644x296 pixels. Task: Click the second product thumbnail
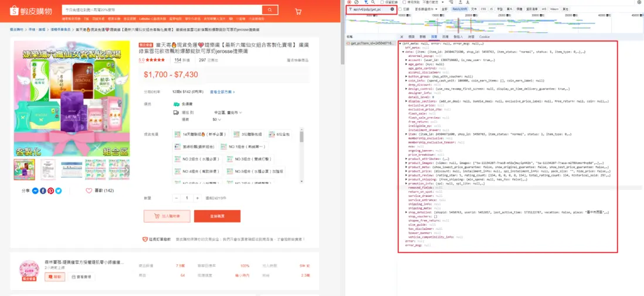click(x=48, y=169)
